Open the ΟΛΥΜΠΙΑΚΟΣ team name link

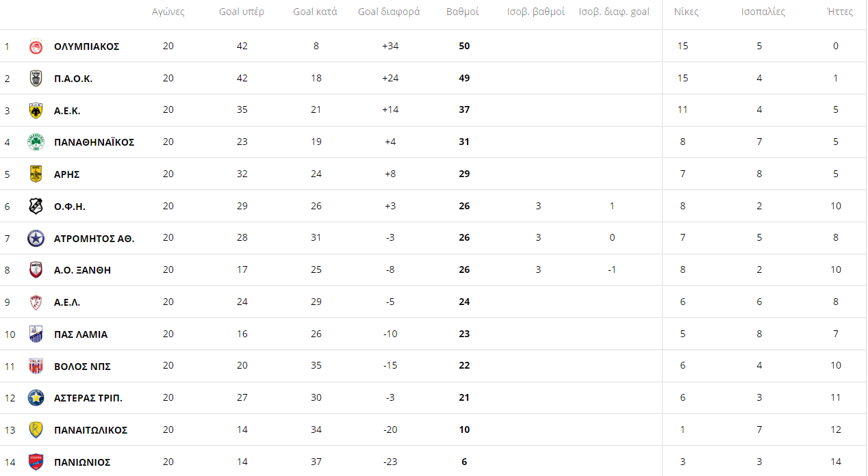point(86,47)
